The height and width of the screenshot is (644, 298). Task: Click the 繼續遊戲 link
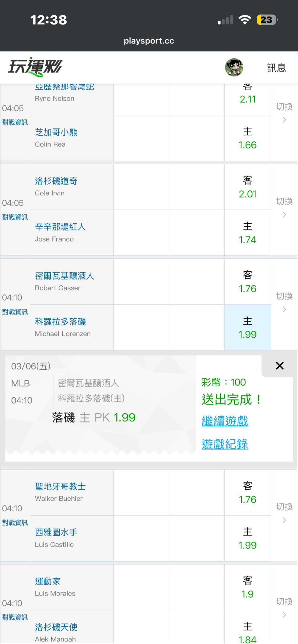225,421
